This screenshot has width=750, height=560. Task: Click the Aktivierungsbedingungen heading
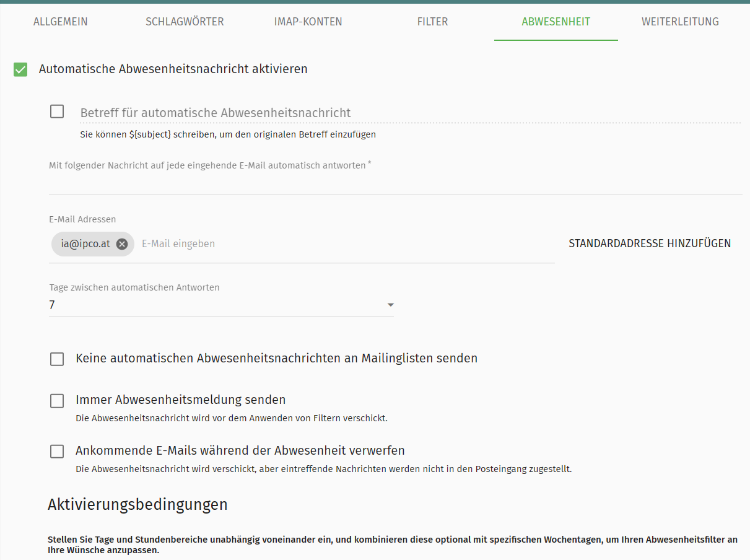[137, 504]
